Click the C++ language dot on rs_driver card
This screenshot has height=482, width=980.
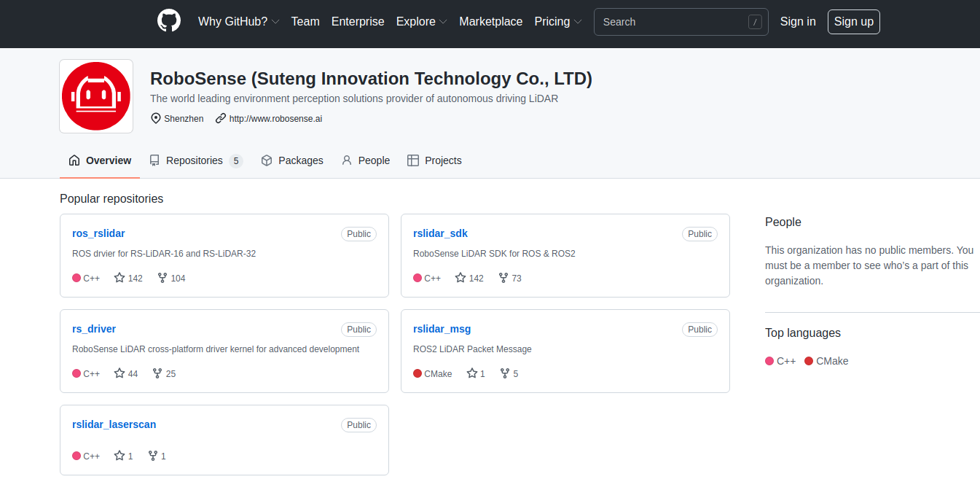(77, 373)
